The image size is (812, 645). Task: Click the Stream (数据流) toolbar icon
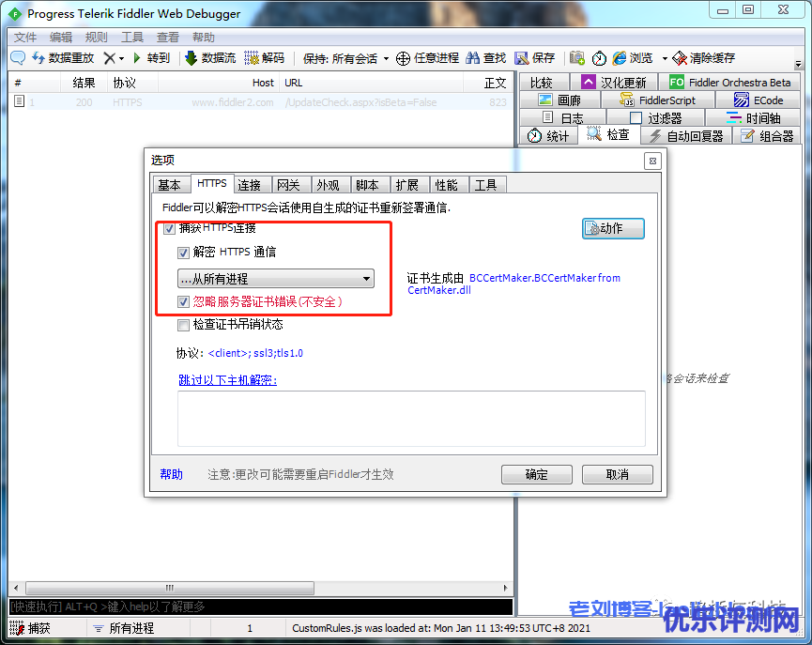pyautogui.click(x=191, y=58)
